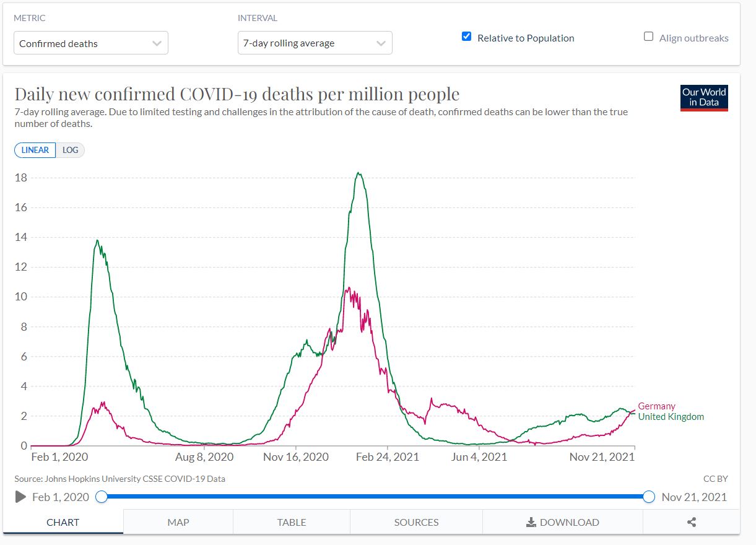Click the Our World in Data logo
Image resolution: width=756 pixels, height=545 pixels.
click(x=704, y=98)
